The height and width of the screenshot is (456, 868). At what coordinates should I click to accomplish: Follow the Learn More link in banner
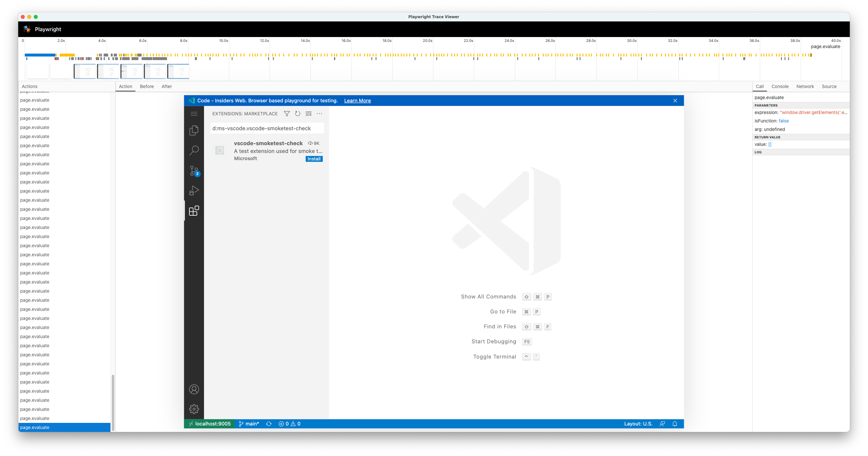tap(357, 101)
